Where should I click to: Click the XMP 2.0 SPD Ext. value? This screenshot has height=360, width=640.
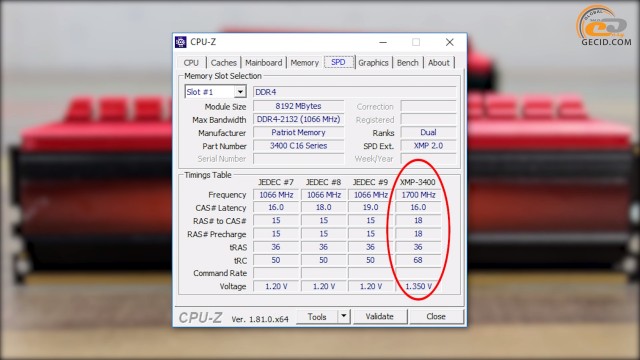click(x=428, y=146)
